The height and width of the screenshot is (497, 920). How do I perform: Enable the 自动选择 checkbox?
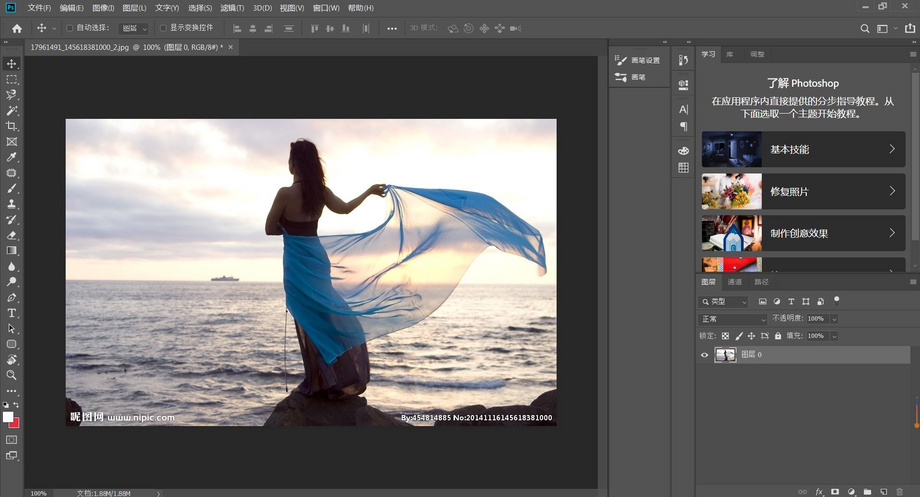point(69,29)
